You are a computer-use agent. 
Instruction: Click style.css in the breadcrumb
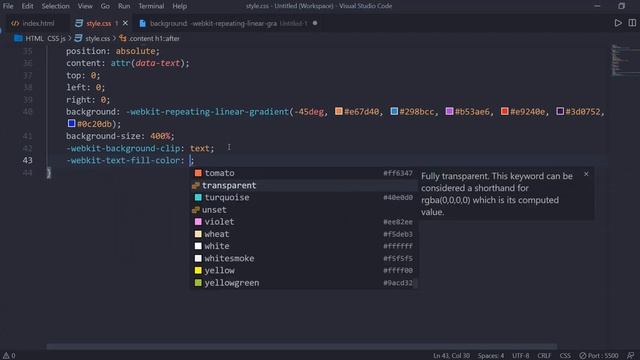pyautogui.click(x=92, y=38)
